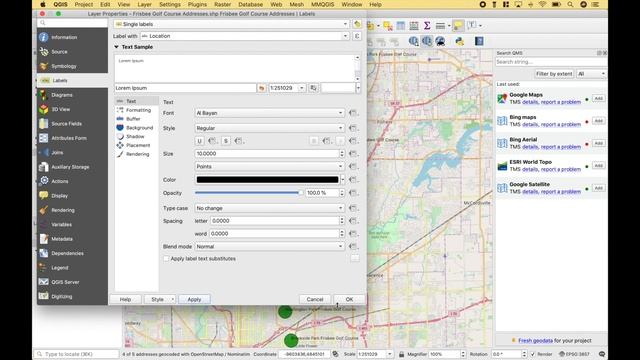The height and width of the screenshot is (360, 640).
Task: Open the size unit Points dropdown
Action: coord(269,167)
